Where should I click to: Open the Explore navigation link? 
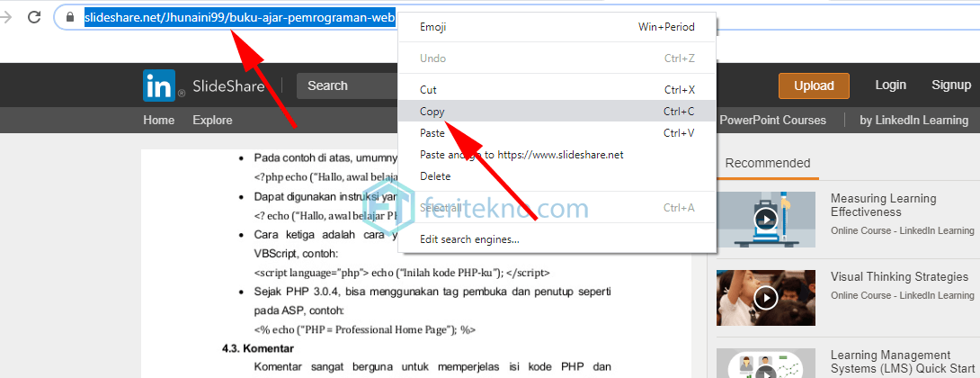click(212, 121)
